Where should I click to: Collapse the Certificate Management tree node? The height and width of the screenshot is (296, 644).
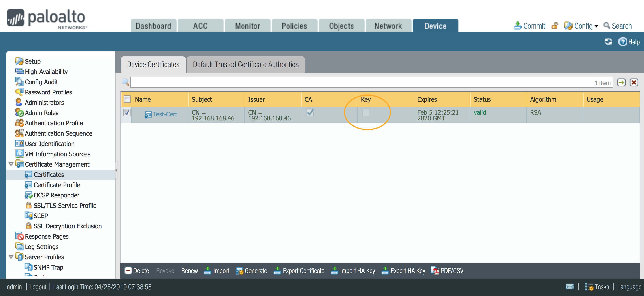click(11, 164)
